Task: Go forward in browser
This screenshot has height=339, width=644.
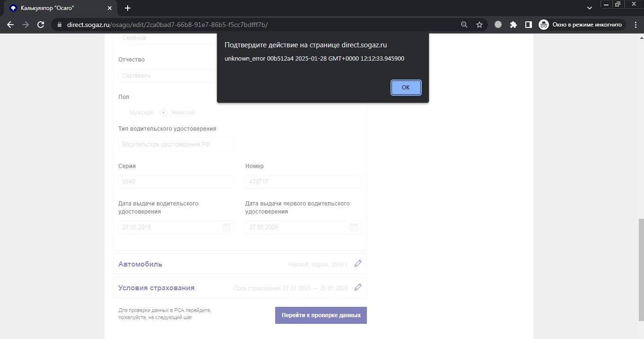Action: point(26,25)
